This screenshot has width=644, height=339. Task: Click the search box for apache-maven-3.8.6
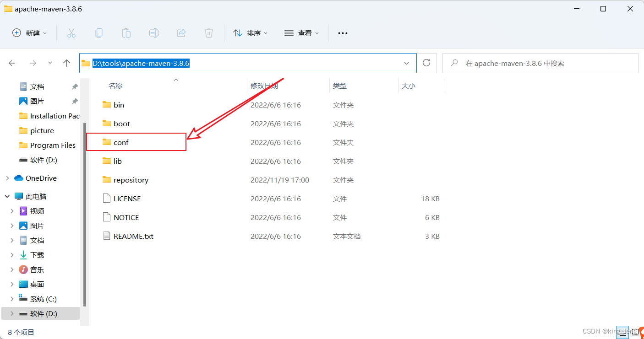click(540, 63)
